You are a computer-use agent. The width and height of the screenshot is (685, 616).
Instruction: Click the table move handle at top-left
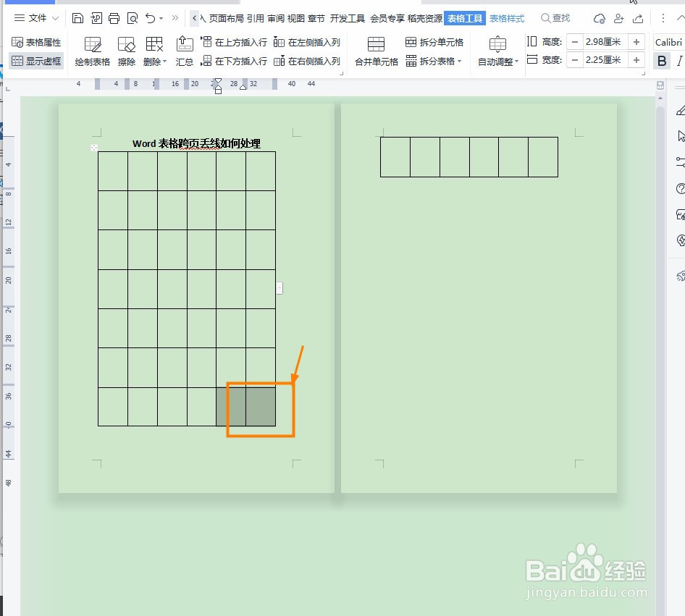(x=94, y=148)
